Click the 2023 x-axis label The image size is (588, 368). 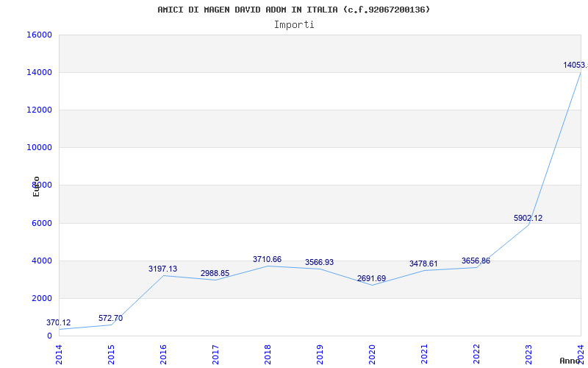(x=528, y=355)
